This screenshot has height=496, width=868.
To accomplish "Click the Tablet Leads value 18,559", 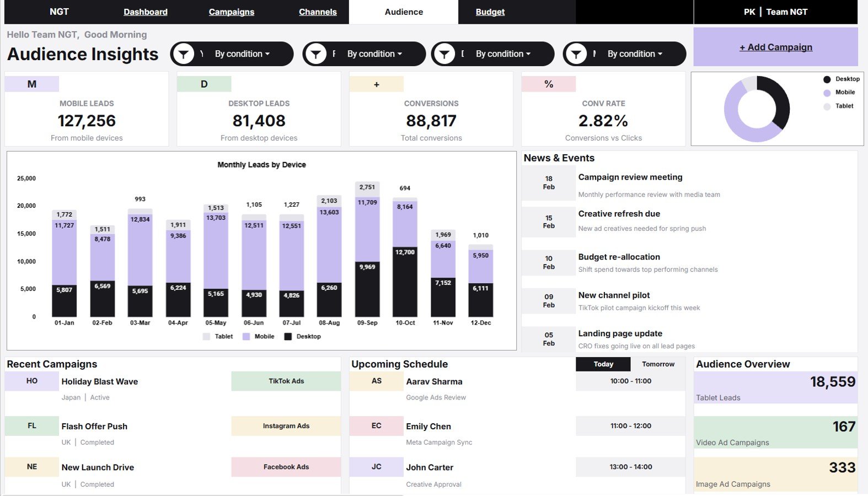I will [832, 381].
